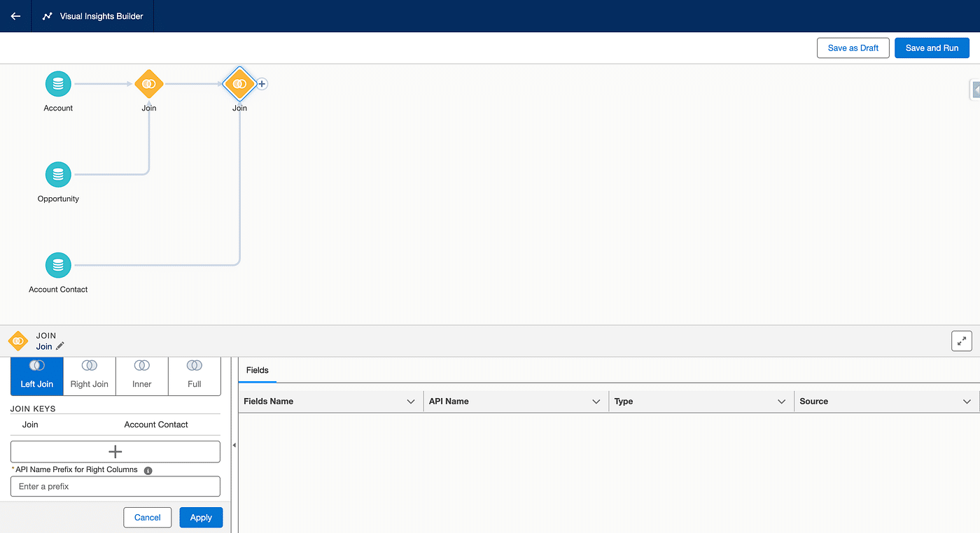Switch join type to Full

coord(195,376)
